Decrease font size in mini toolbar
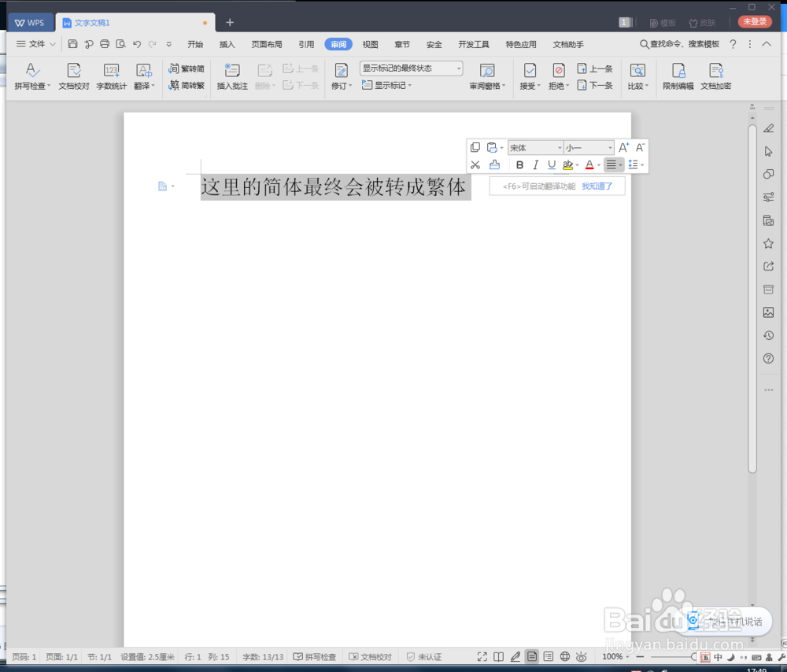The width and height of the screenshot is (787, 672). 640,148
